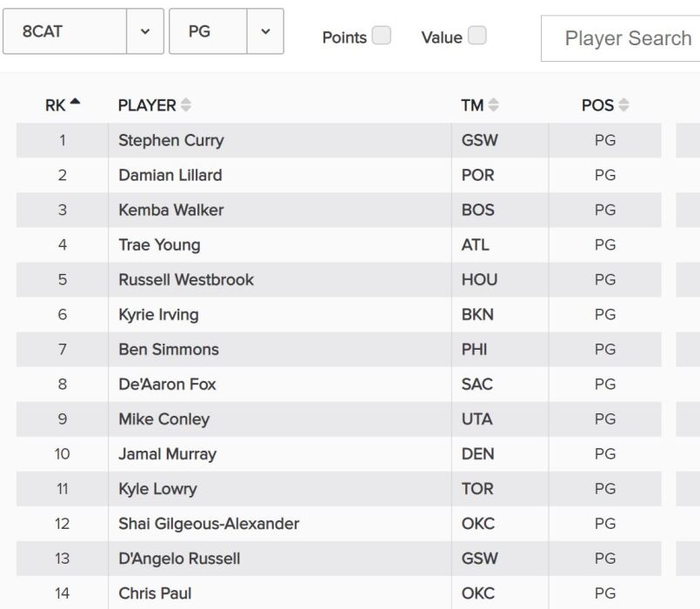Enable the Points checkbox
The image size is (700, 609).
tap(380, 37)
